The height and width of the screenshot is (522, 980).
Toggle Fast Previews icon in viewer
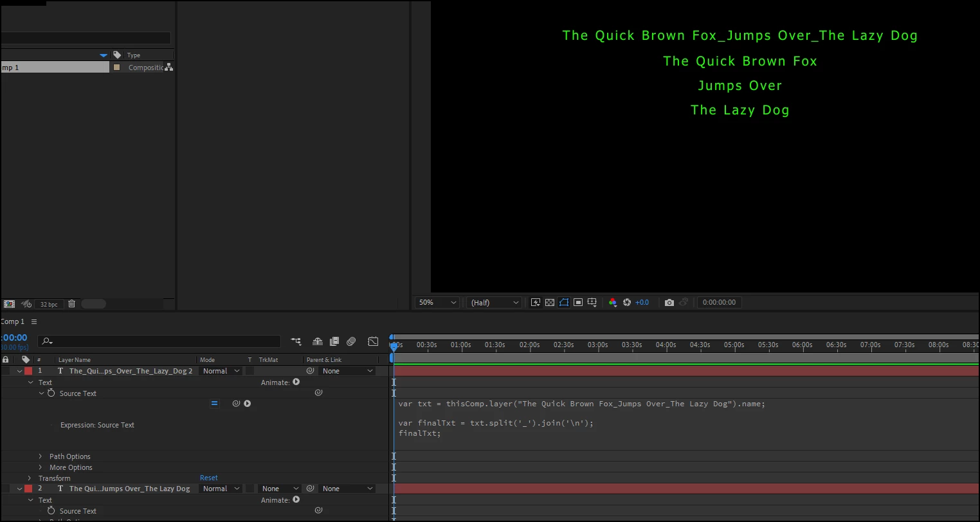(535, 302)
